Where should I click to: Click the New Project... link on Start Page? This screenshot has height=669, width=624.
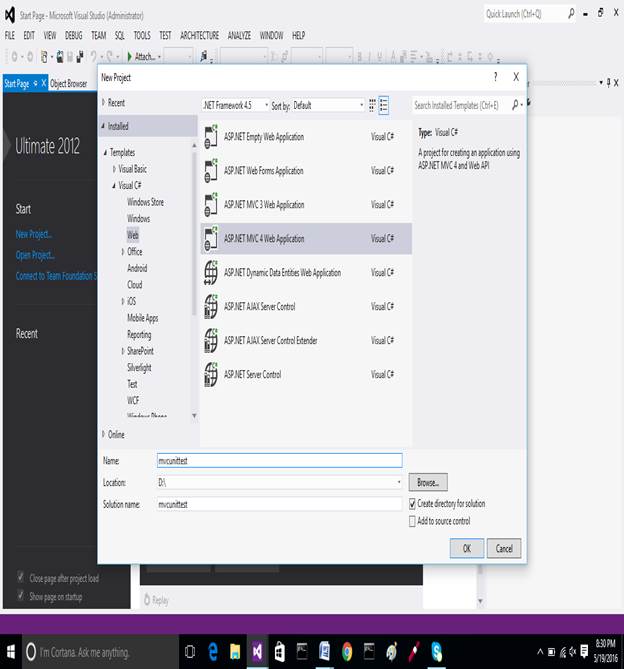coord(34,234)
